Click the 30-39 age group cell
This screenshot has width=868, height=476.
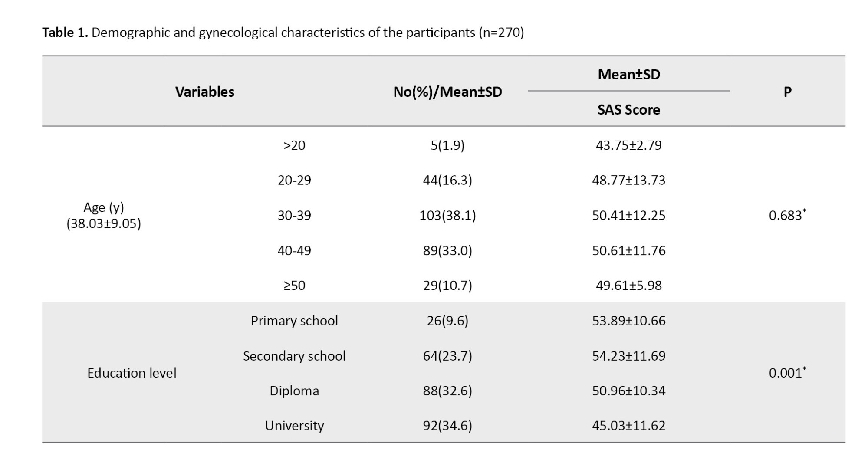[294, 215]
